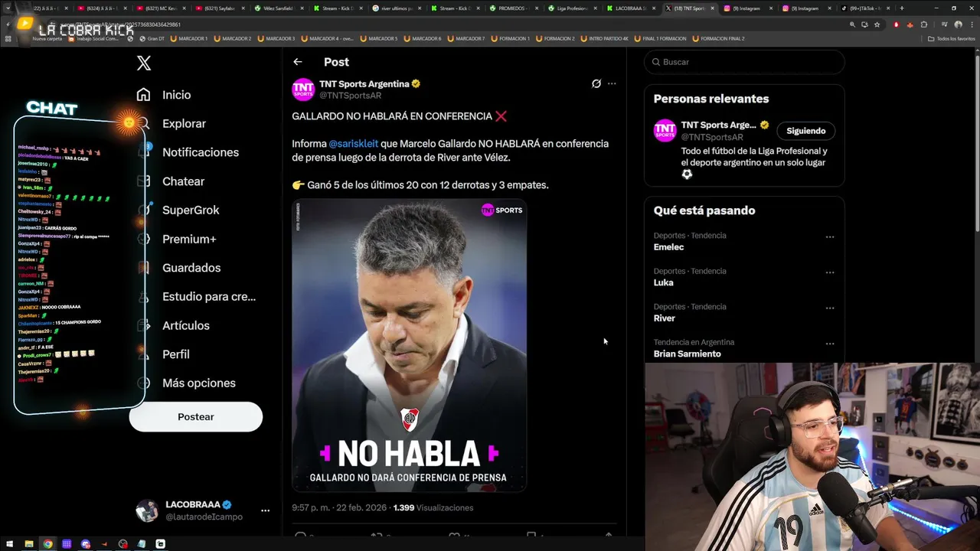Open a new browser tab

tap(902, 8)
